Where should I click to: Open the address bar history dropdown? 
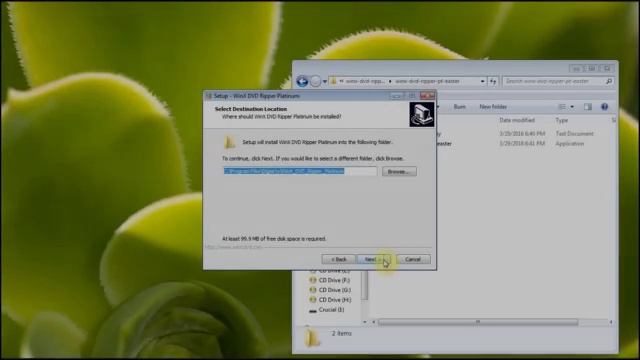[482, 81]
